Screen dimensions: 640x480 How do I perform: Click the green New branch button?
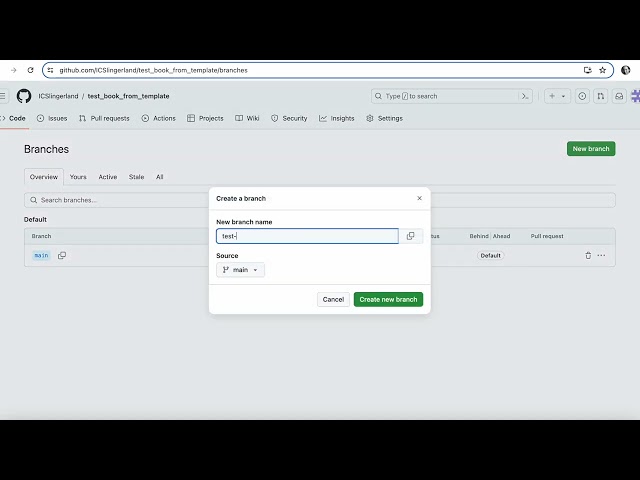tap(591, 149)
